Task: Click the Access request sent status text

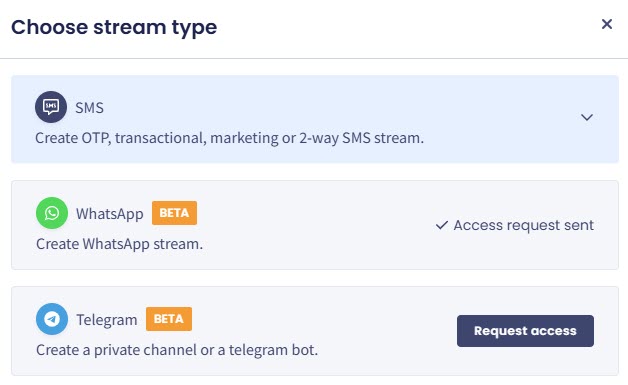Action: 523,225
